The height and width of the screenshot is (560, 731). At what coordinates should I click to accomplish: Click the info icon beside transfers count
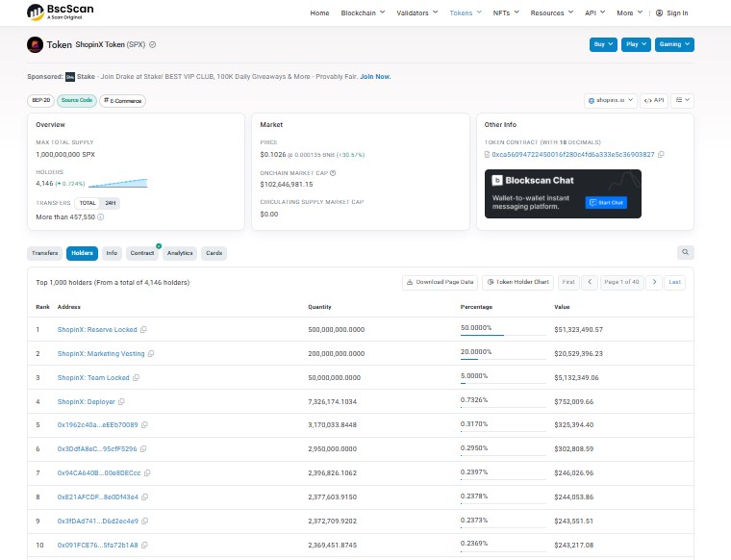point(101,216)
